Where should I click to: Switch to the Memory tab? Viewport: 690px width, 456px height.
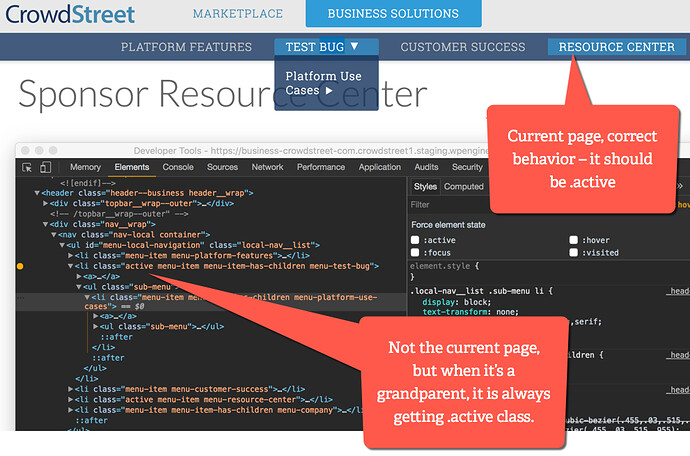85,167
